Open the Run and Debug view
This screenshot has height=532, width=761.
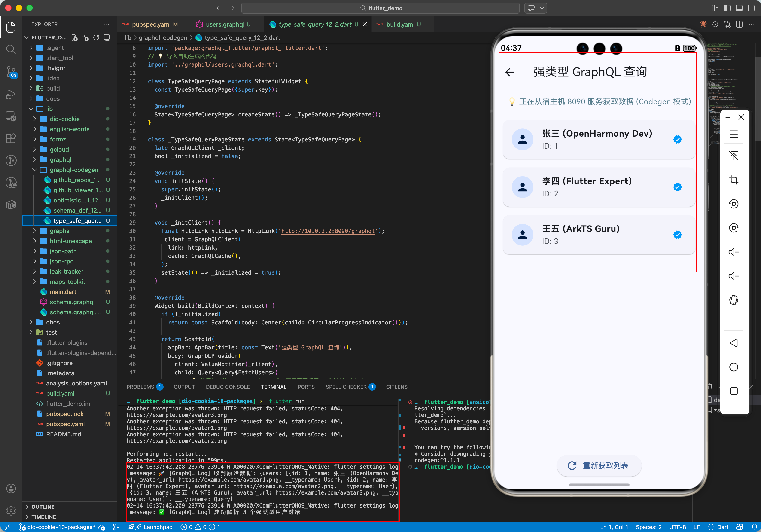[11, 94]
